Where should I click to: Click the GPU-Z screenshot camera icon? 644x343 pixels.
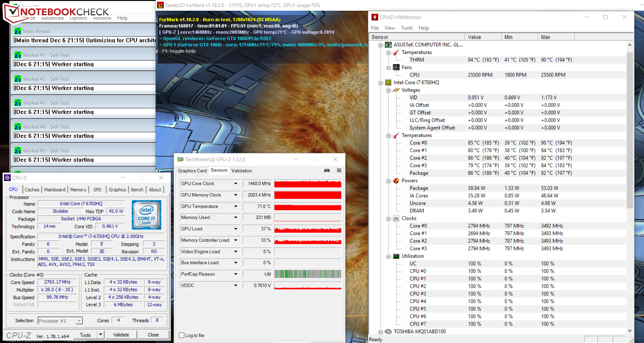point(327,170)
